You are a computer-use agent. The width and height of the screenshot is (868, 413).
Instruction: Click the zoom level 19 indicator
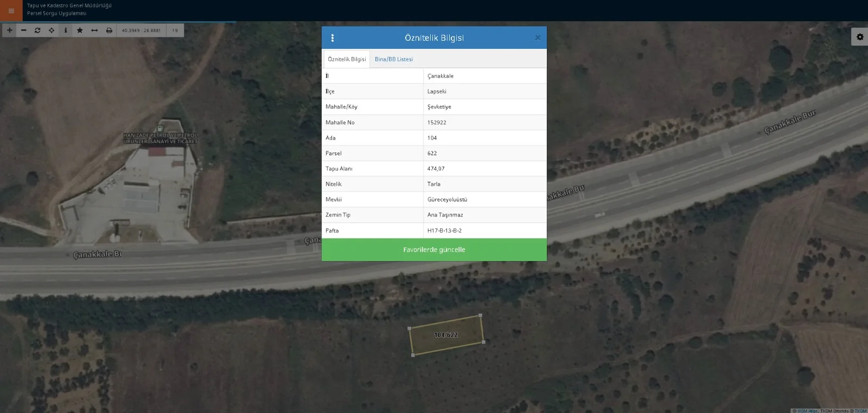[175, 30]
